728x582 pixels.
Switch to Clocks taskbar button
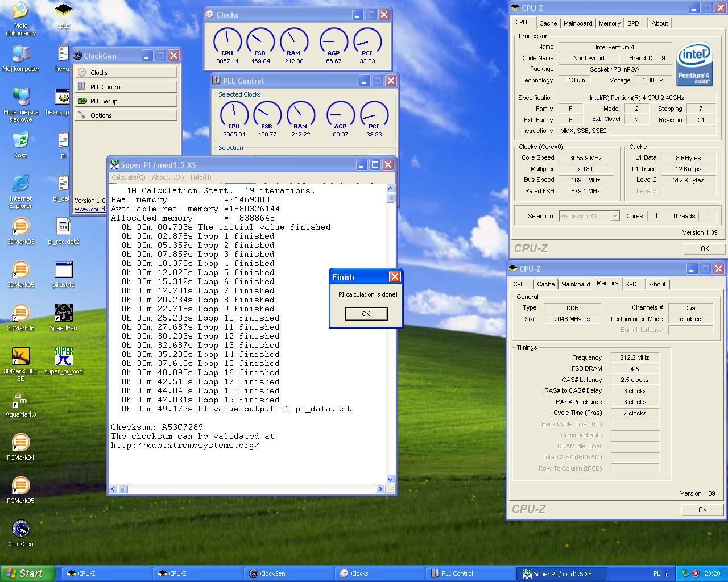379,573
